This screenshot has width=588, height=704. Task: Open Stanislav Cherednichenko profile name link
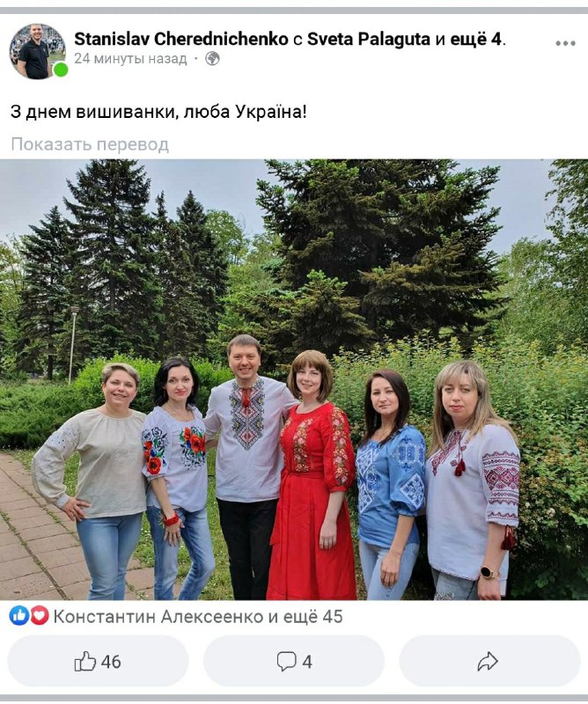tap(181, 40)
